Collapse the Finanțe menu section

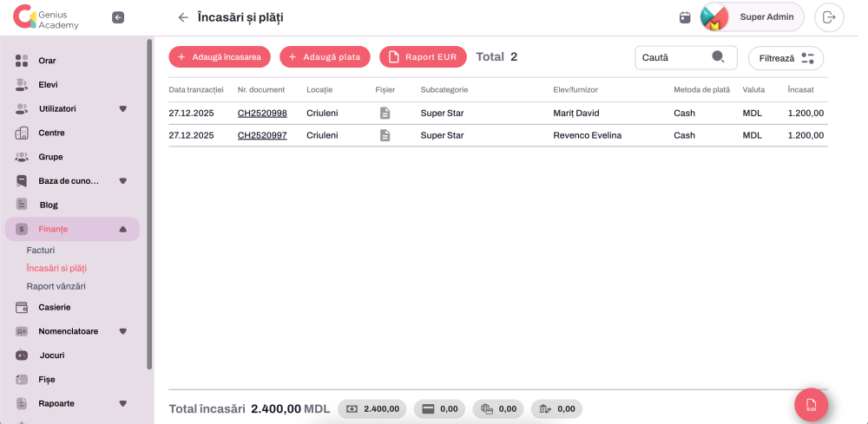click(x=122, y=229)
